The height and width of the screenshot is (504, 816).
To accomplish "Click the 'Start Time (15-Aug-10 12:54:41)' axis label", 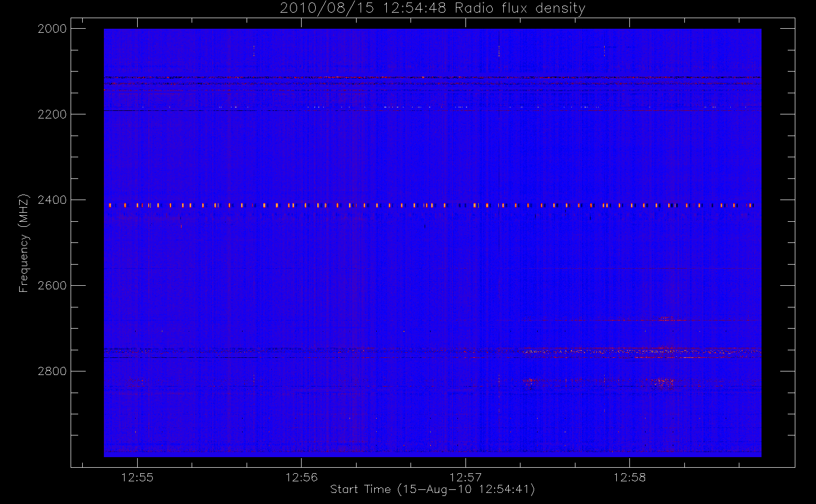I will tap(433, 489).
